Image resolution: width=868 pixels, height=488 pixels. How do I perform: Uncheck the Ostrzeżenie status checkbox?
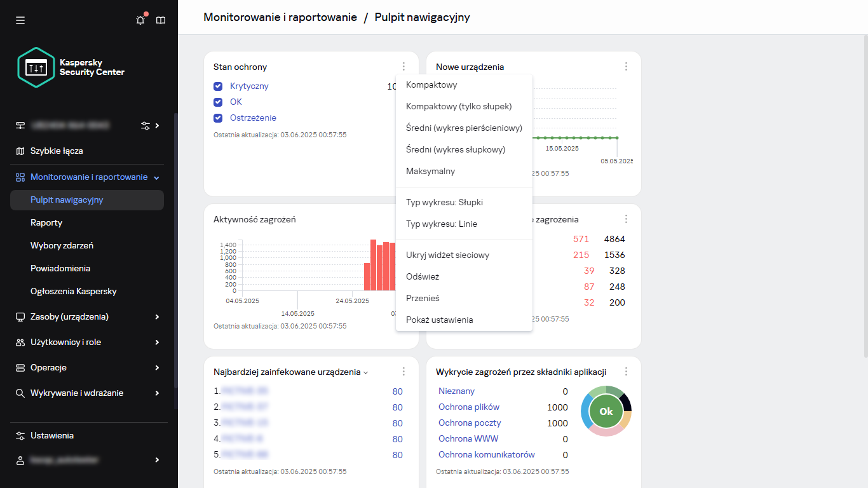tap(218, 118)
